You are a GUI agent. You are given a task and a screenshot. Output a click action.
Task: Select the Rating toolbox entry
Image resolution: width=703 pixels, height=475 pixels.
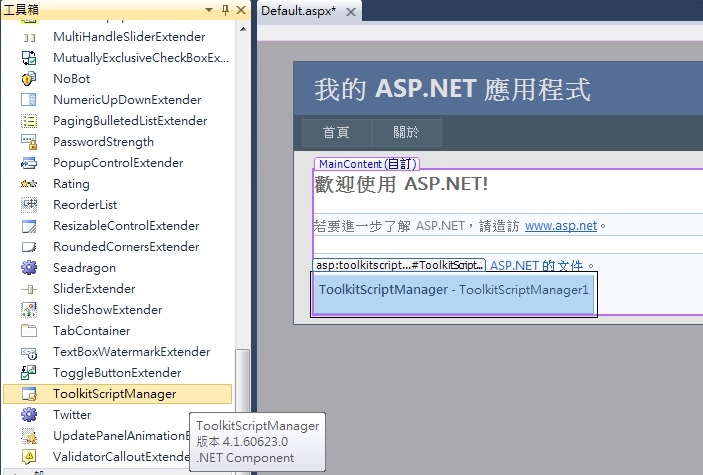[x=71, y=184]
